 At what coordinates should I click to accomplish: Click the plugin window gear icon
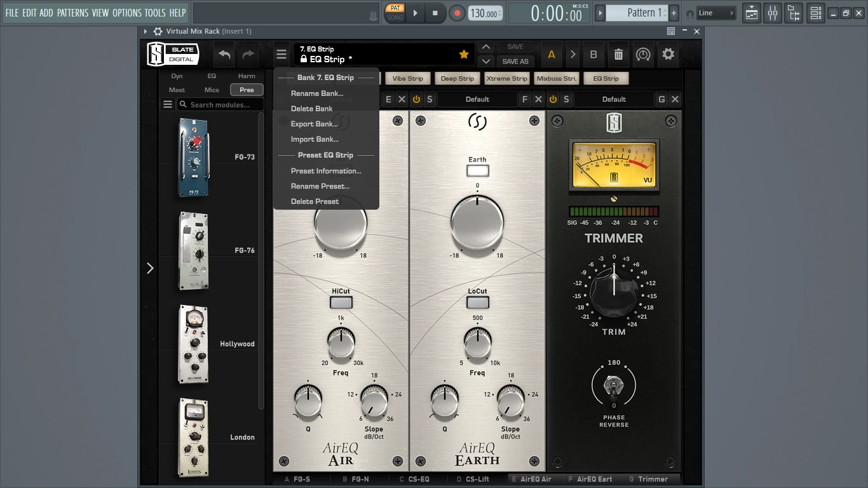(158, 31)
